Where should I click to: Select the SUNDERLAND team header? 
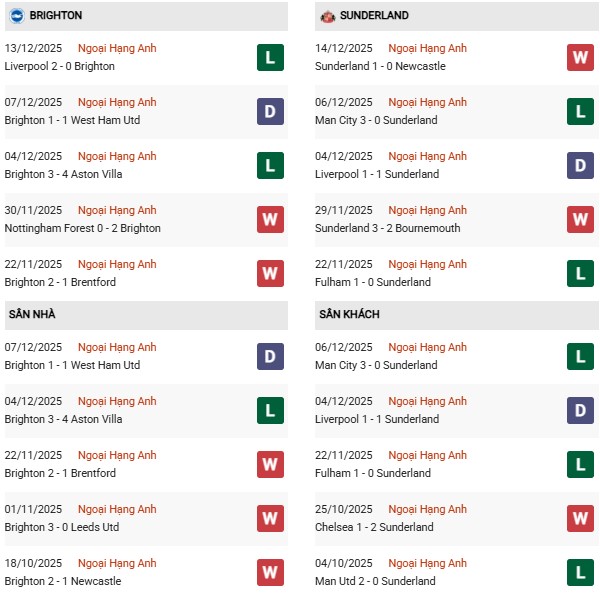374,16
